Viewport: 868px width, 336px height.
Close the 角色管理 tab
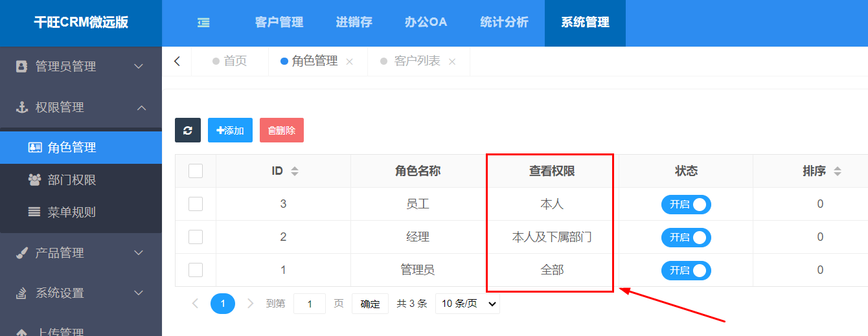click(350, 62)
